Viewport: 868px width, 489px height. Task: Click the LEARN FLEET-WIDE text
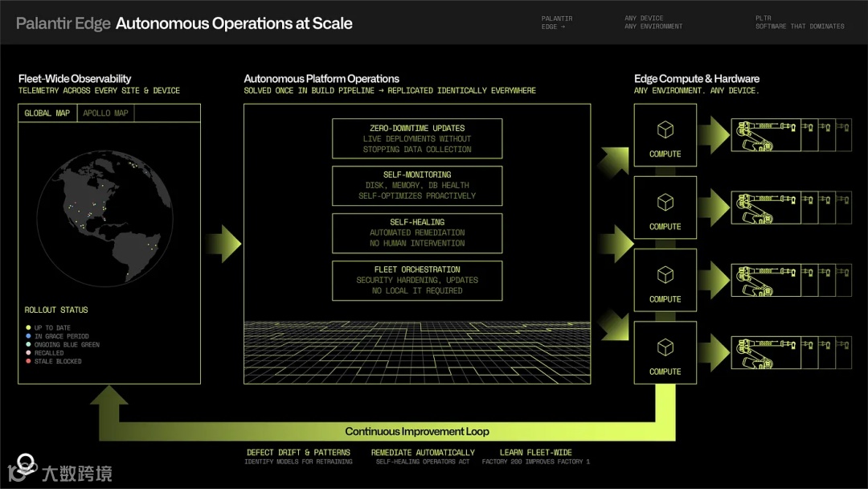pos(536,453)
